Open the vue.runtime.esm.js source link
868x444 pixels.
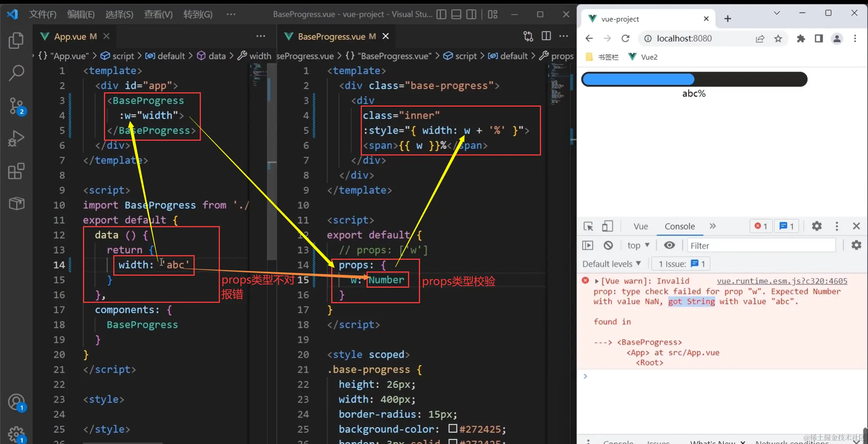(x=782, y=281)
